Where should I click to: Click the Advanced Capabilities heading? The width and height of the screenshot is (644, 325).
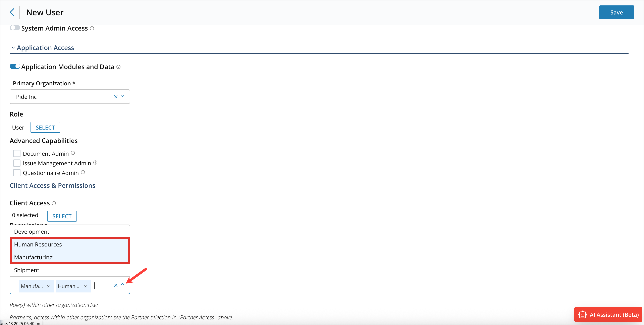44,141
